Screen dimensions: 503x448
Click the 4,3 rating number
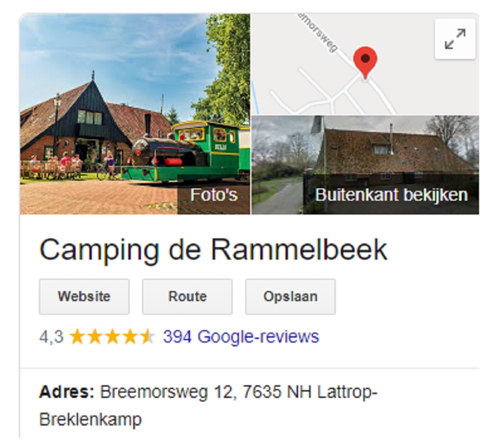51,337
